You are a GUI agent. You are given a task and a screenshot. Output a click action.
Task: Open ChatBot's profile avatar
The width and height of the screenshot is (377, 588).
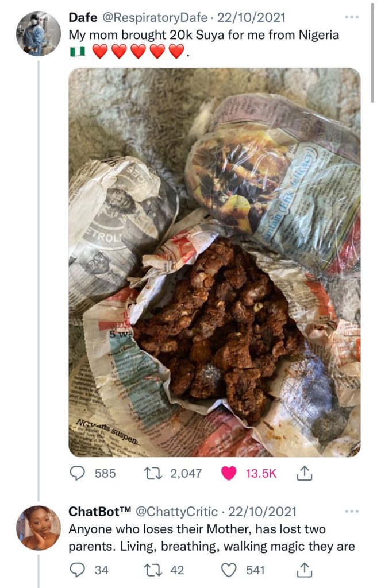[x=38, y=527]
